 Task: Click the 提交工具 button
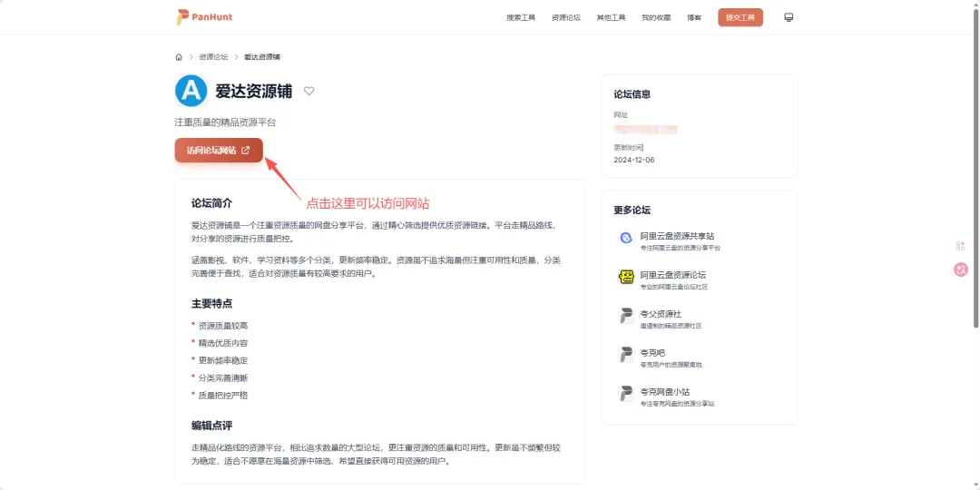point(740,17)
